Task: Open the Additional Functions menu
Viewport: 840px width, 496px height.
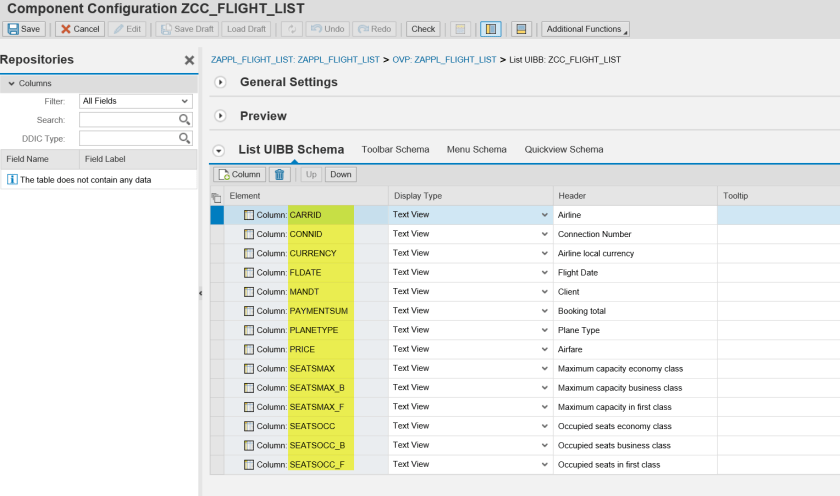Action: 585,29
